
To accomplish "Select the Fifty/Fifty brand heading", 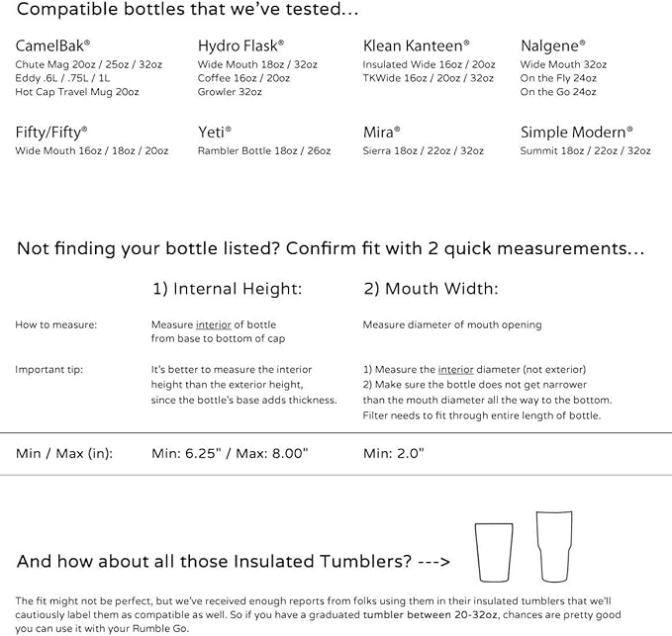I will tap(51, 133).
